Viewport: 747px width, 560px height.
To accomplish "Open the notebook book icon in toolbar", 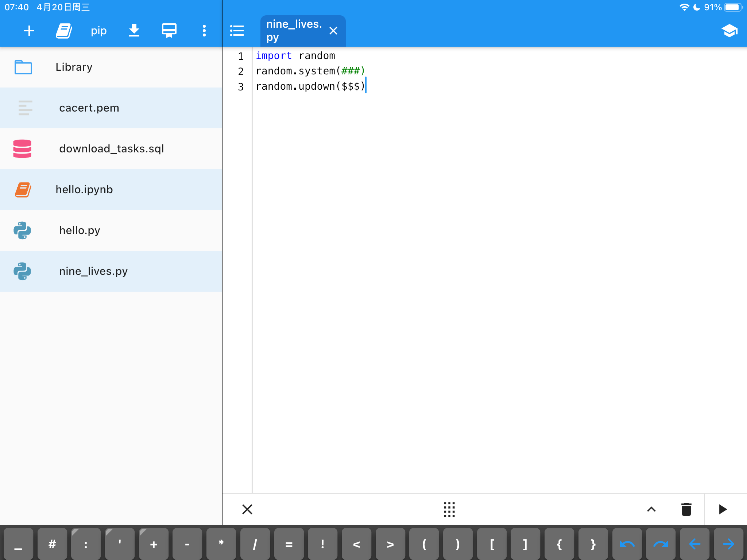I will (64, 31).
